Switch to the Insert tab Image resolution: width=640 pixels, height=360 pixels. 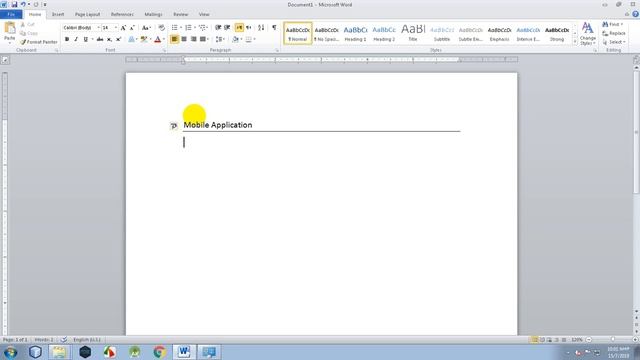pyautogui.click(x=58, y=14)
